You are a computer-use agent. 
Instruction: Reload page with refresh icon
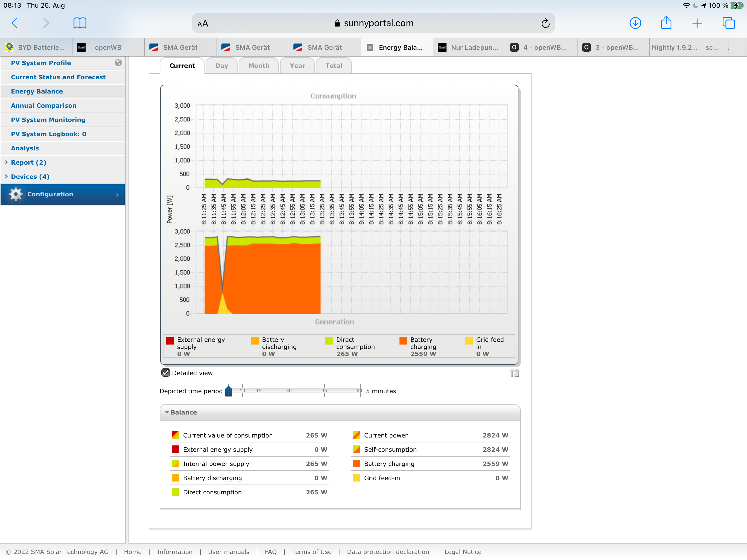tap(545, 23)
